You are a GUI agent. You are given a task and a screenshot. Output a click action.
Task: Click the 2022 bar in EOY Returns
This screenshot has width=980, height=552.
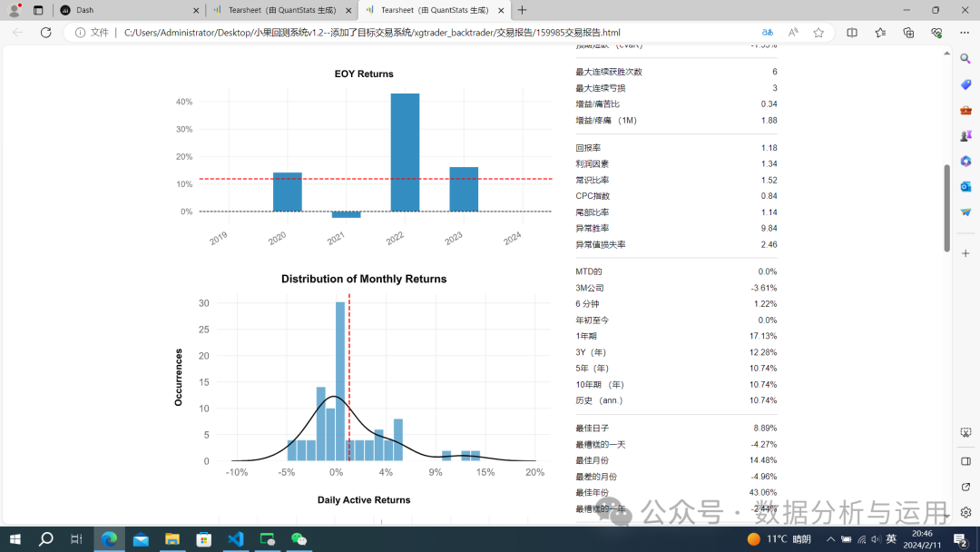click(x=405, y=153)
